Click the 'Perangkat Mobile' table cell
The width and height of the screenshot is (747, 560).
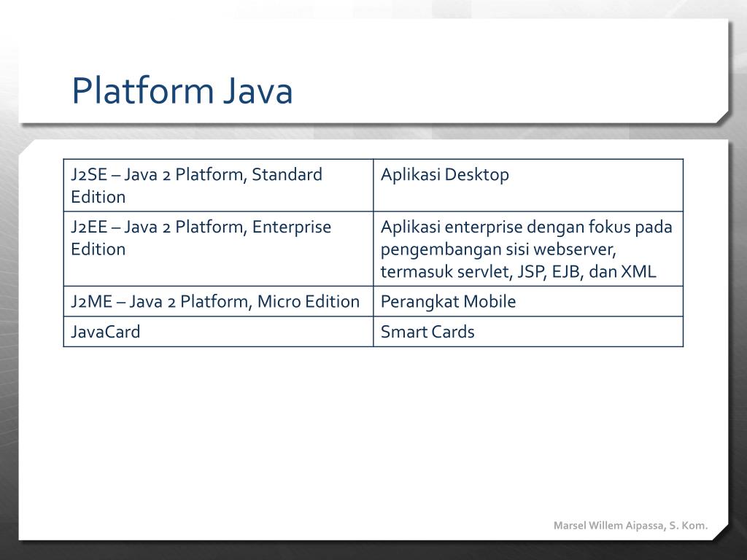click(528, 301)
